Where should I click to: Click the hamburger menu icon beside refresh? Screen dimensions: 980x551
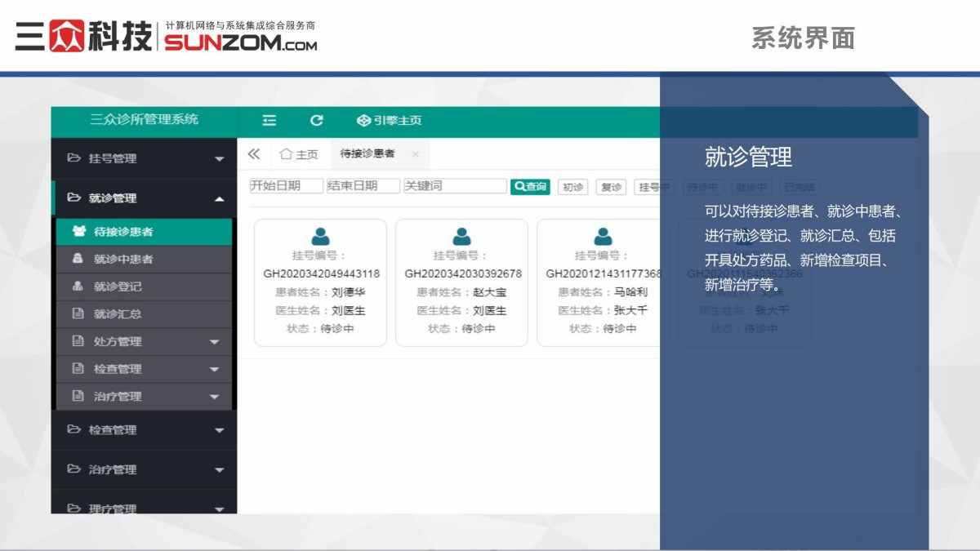tap(268, 120)
